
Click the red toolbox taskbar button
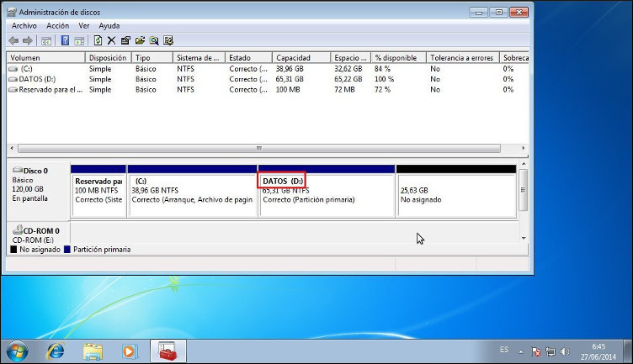click(168, 351)
